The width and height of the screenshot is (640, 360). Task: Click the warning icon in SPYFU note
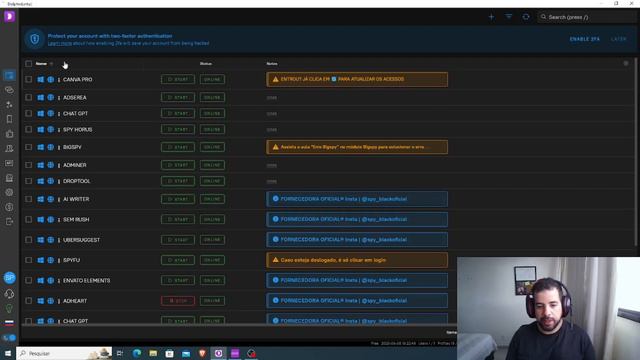[x=276, y=260]
